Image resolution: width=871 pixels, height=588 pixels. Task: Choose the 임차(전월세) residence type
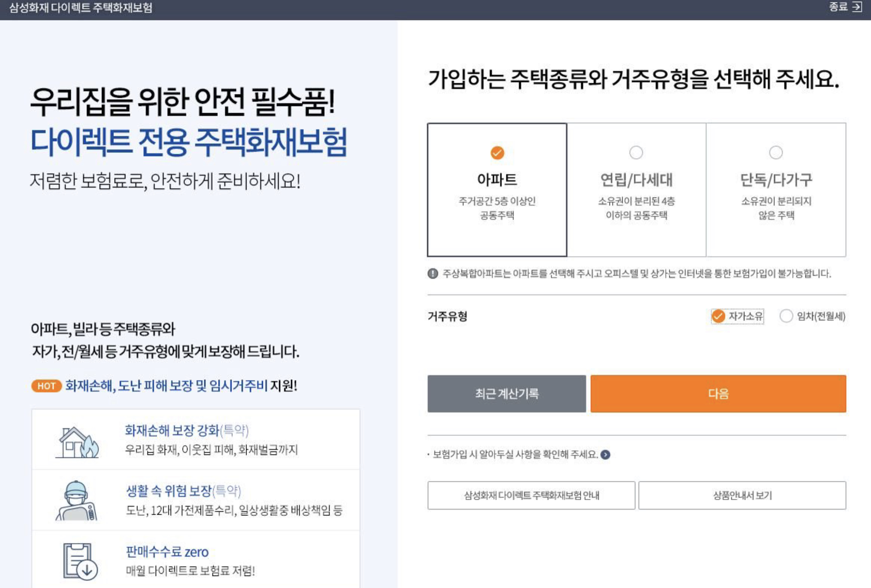pos(786,316)
